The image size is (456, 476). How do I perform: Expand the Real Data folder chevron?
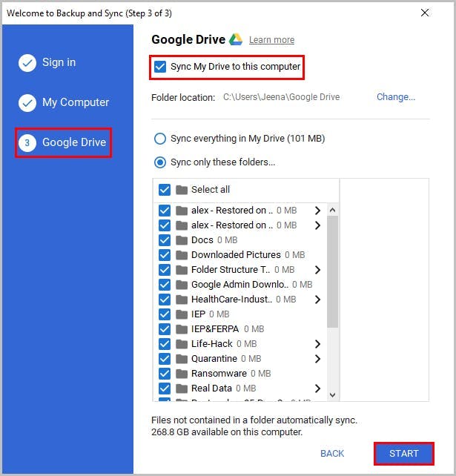317,389
